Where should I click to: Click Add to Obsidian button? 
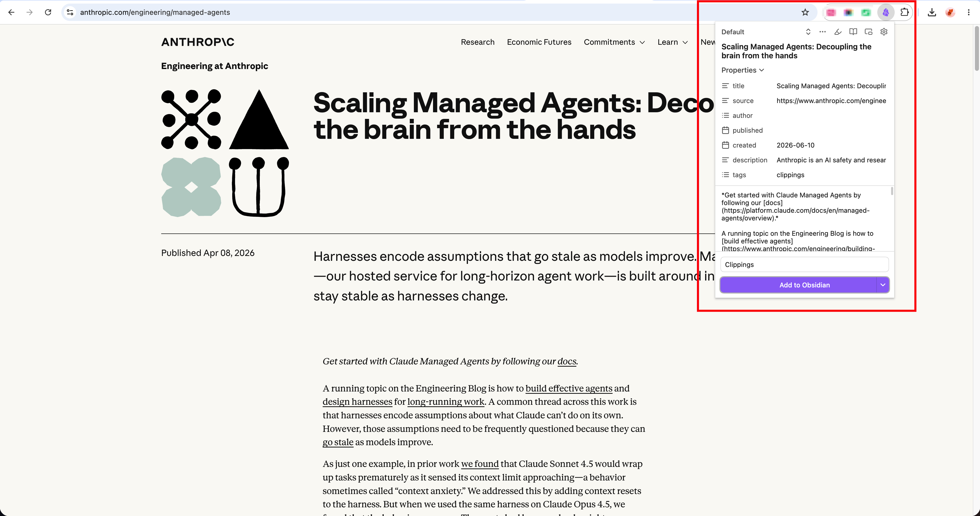click(798, 285)
